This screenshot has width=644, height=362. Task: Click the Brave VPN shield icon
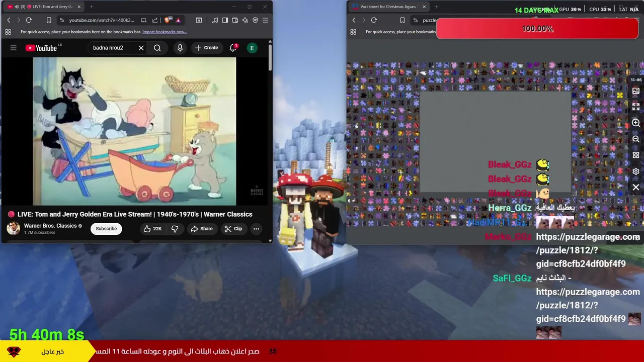[x=255, y=20]
